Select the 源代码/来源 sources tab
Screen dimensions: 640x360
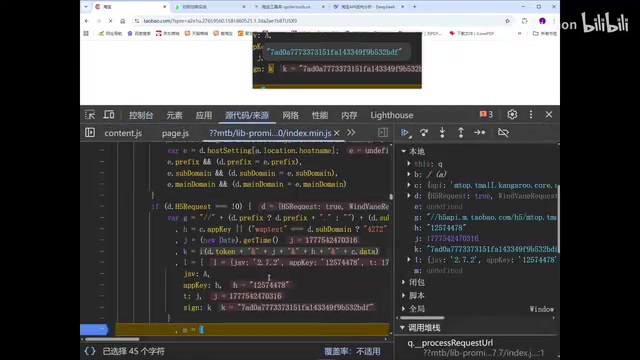coord(247,115)
